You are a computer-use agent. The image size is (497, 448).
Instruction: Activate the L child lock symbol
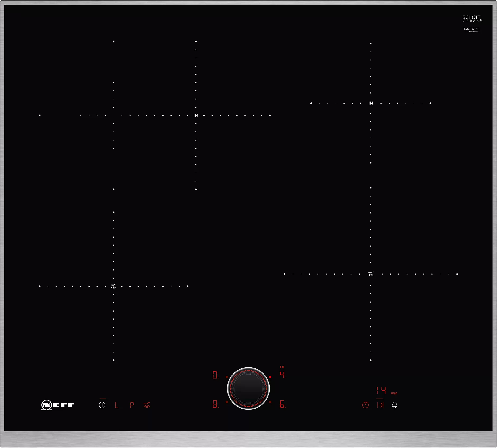(x=117, y=405)
